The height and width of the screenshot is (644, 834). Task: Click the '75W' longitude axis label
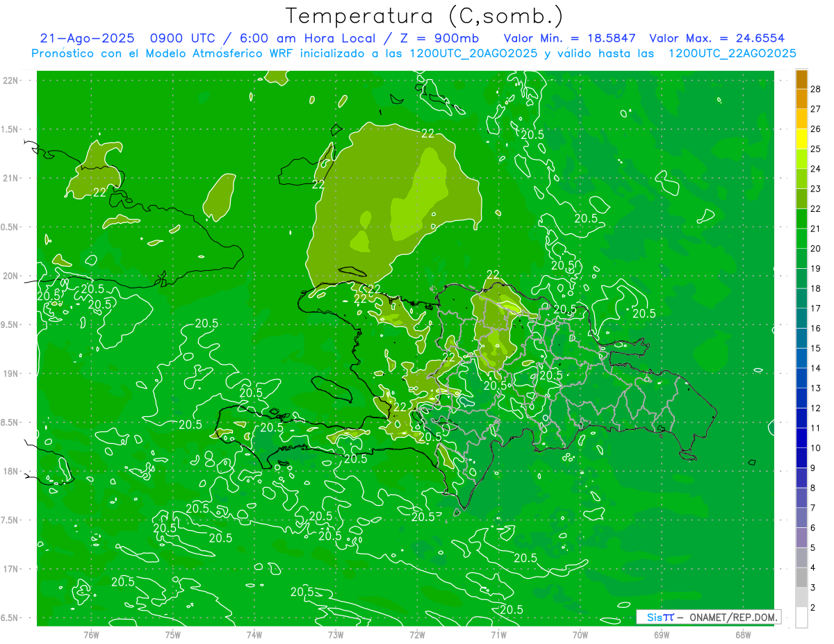(x=173, y=634)
